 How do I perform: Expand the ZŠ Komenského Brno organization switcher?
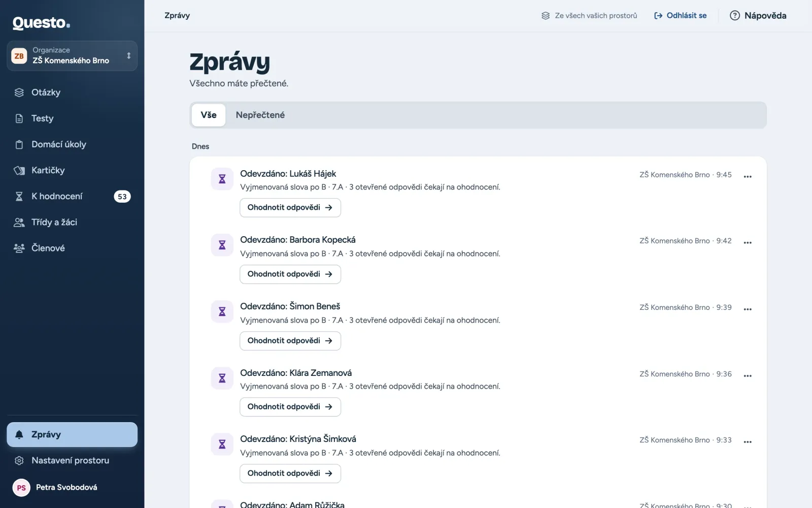pyautogui.click(x=72, y=56)
